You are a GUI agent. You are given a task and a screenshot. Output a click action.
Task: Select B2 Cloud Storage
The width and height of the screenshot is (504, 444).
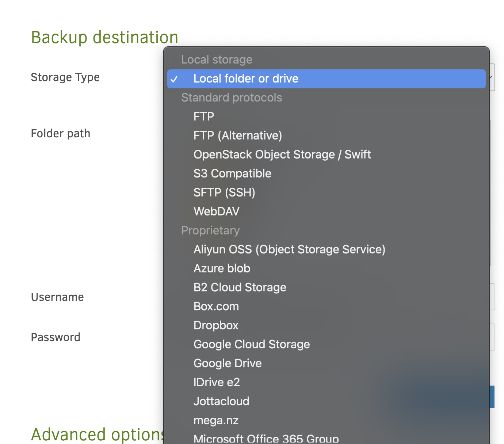pyautogui.click(x=326, y=287)
